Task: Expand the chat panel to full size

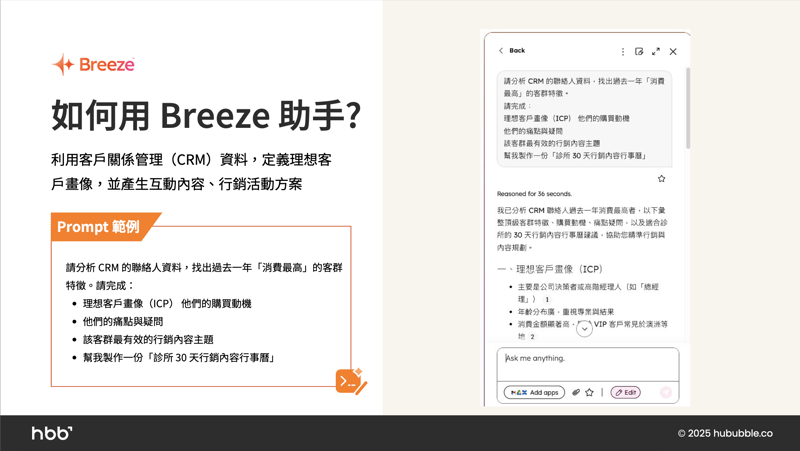Action: 656,52
